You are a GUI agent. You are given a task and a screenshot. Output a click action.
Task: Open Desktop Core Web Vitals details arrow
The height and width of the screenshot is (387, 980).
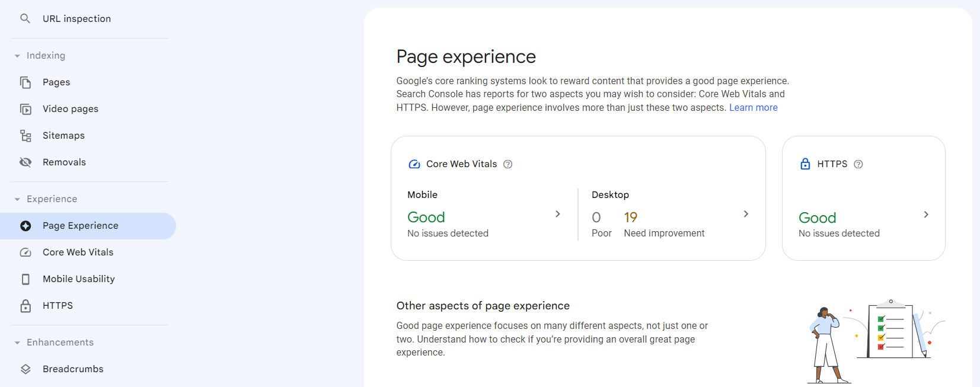(x=746, y=214)
